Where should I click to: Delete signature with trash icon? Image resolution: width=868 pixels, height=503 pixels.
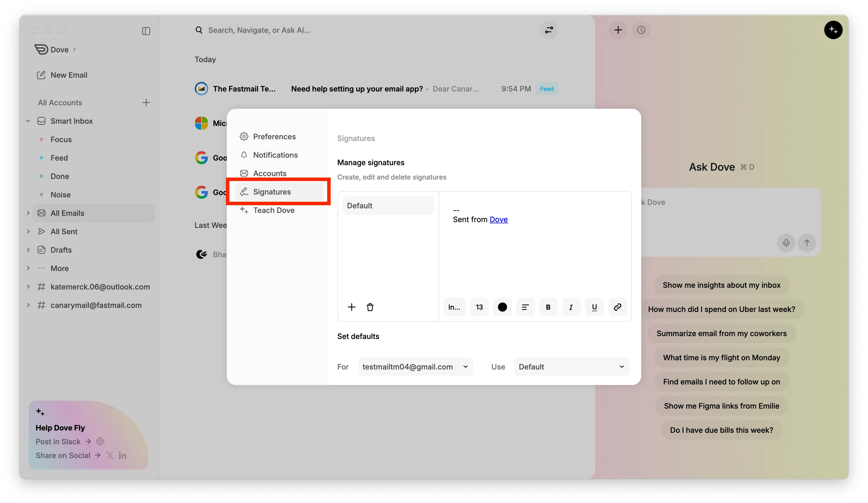pyautogui.click(x=370, y=307)
